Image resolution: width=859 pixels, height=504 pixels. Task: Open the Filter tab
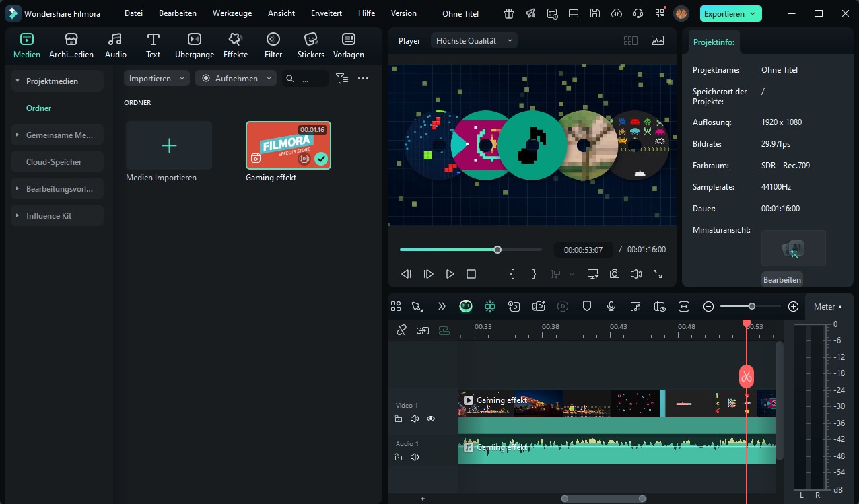point(273,45)
